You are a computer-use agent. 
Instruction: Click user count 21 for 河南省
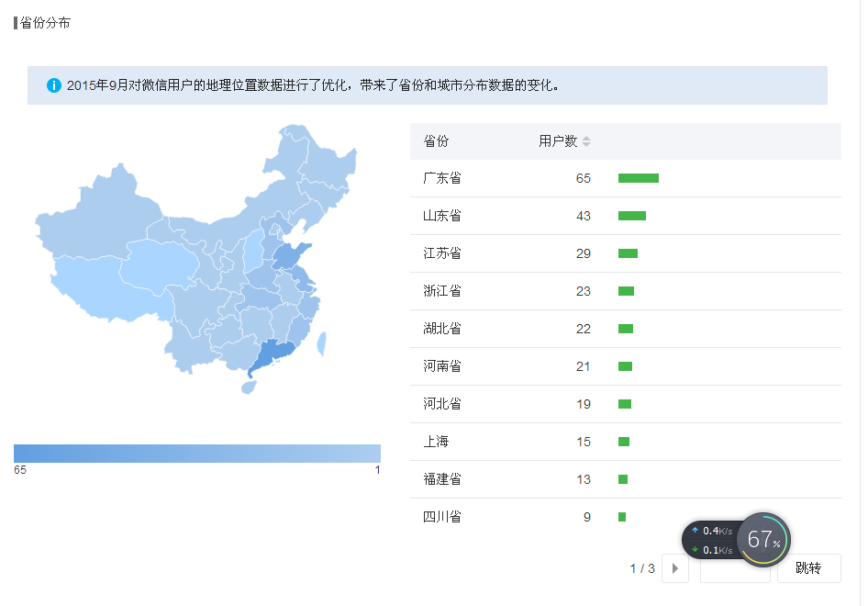[583, 366]
